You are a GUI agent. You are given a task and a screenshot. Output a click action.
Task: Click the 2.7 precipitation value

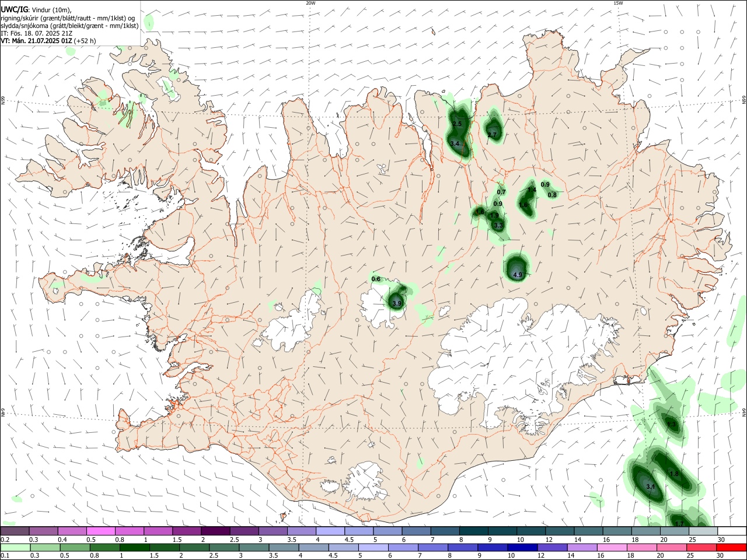[491, 135]
